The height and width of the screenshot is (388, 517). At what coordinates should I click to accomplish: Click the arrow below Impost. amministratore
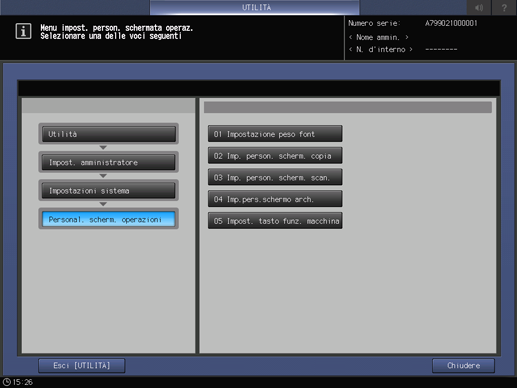(x=103, y=176)
